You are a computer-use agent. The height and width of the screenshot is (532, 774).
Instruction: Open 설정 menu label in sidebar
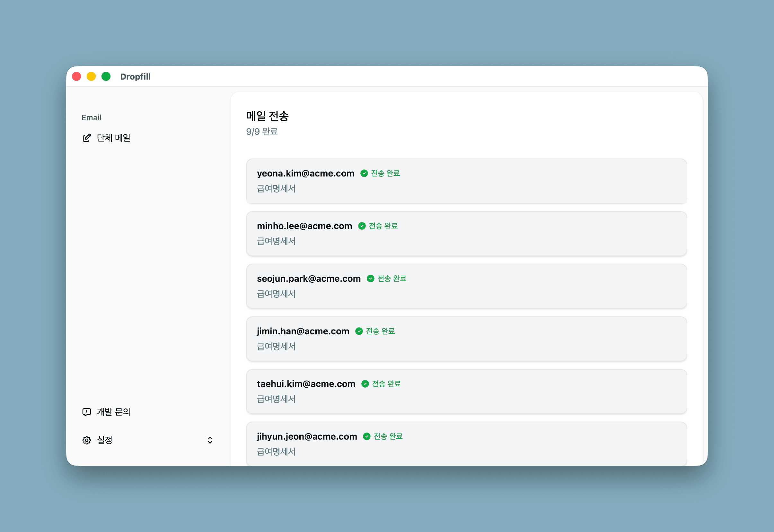tap(104, 440)
